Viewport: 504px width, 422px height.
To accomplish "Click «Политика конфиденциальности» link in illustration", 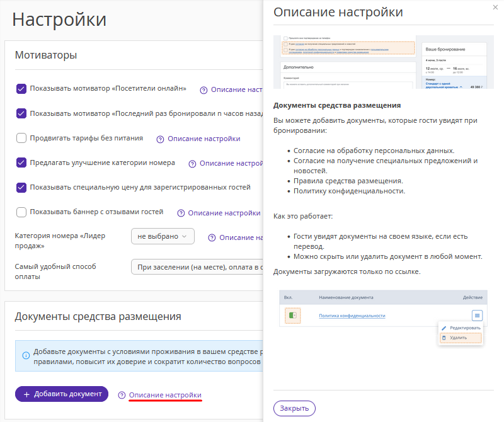I will coord(352,316).
